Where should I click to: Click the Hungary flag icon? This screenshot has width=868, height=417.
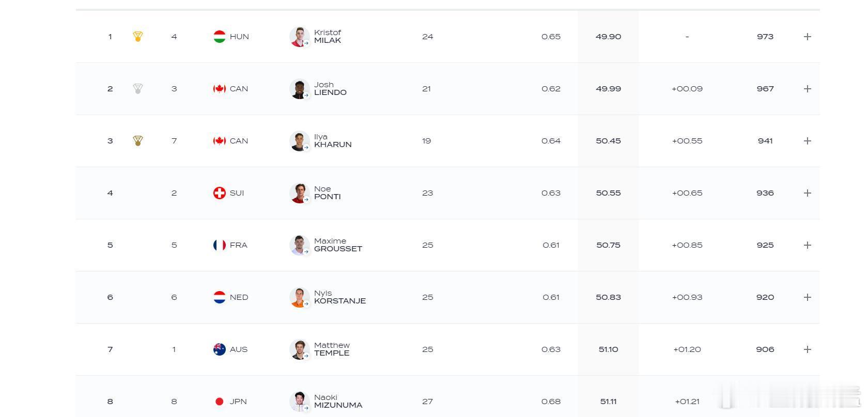click(220, 37)
